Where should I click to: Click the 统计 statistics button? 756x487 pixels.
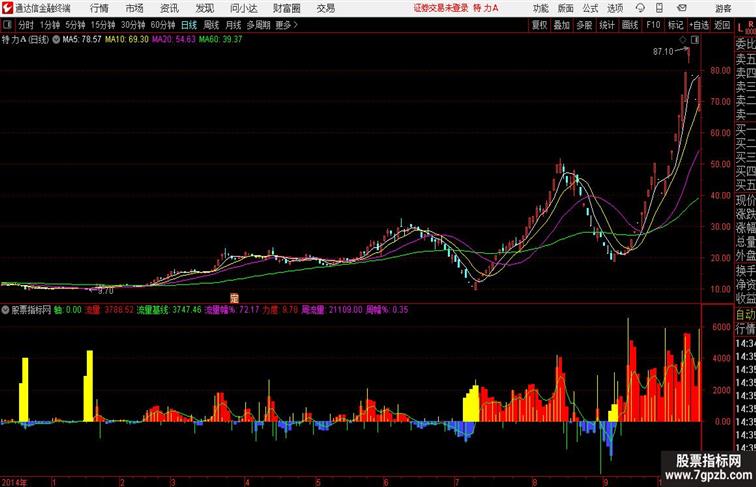coord(607,25)
